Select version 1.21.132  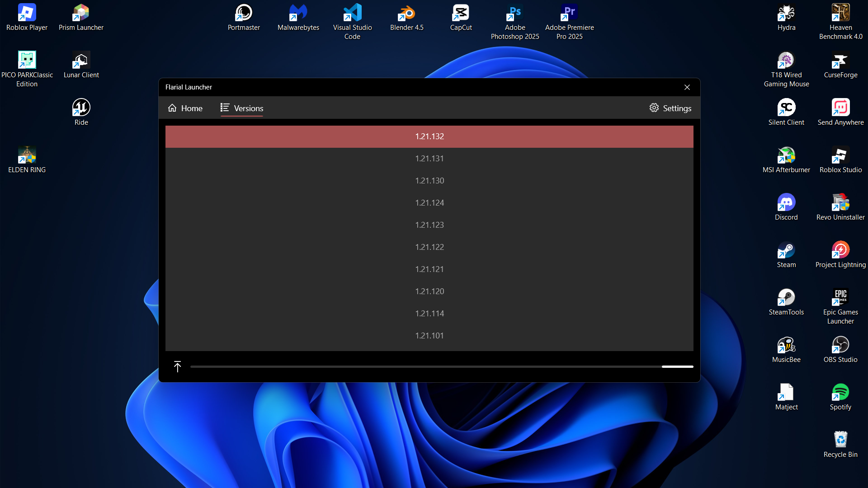point(429,136)
